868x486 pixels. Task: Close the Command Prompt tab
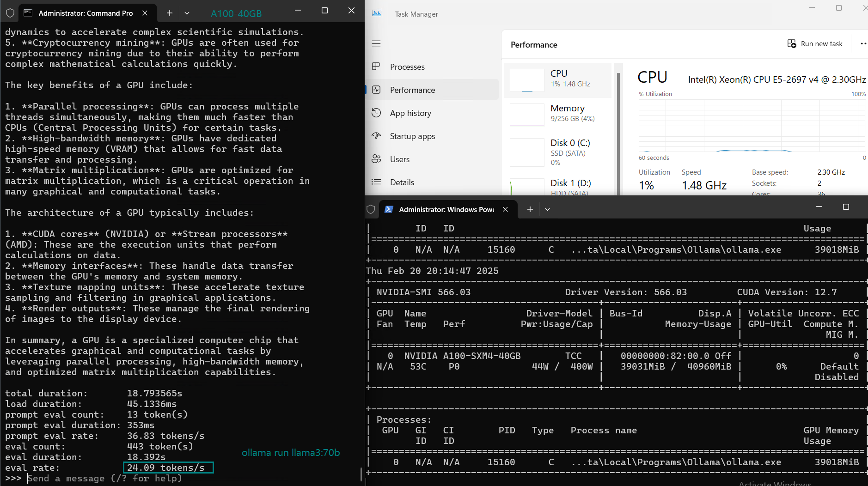[x=145, y=13]
